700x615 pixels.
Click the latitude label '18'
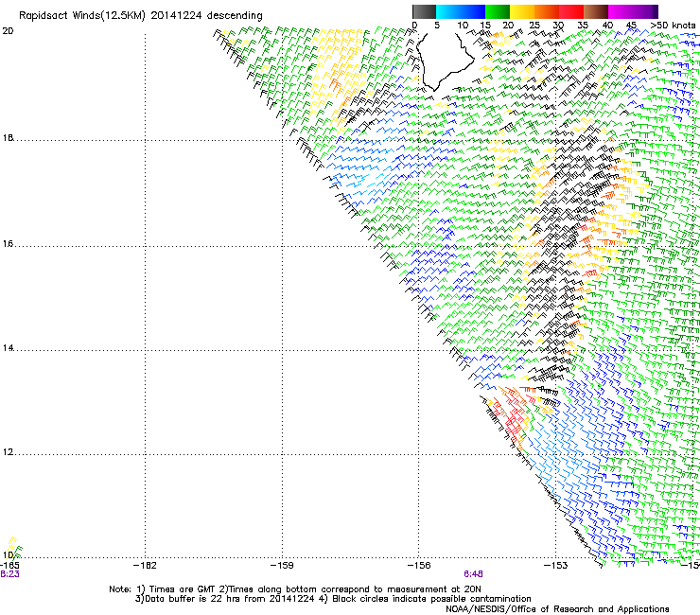pyautogui.click(x=8, y=137)
